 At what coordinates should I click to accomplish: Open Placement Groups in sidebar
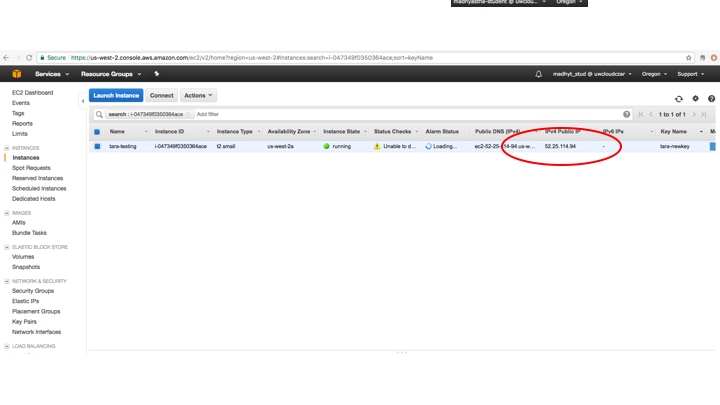[x=36, y=311]
